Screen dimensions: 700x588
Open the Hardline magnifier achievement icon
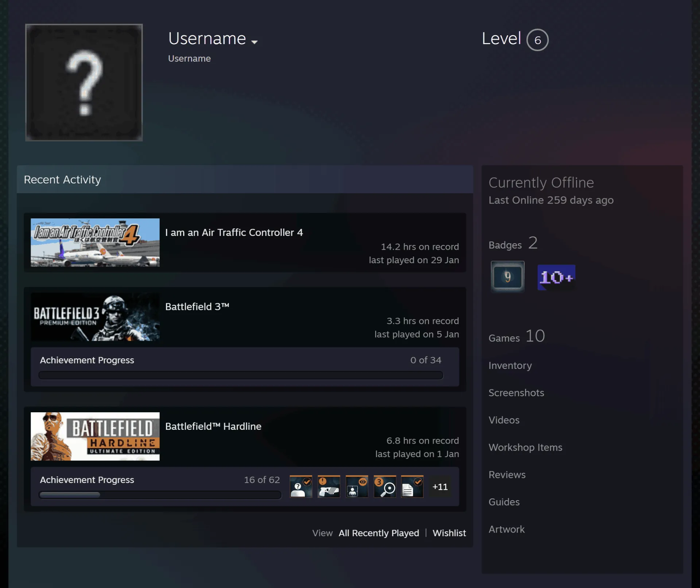[385, 487]
